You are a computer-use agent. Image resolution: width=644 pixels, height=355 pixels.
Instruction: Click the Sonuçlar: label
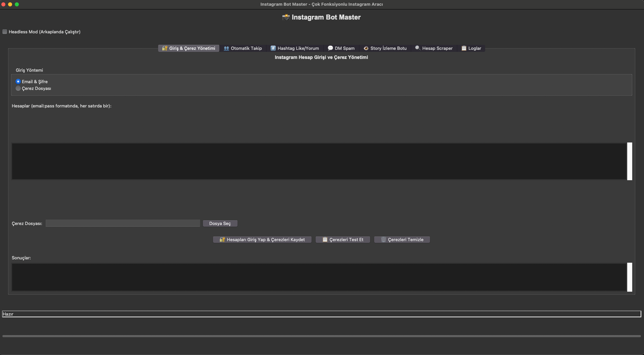(x=21, y=258)
